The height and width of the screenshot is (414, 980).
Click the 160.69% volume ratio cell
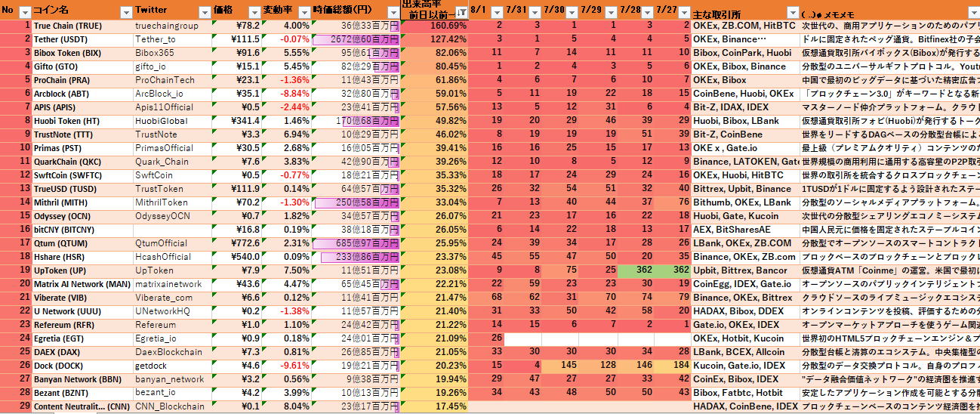point(435,26)
